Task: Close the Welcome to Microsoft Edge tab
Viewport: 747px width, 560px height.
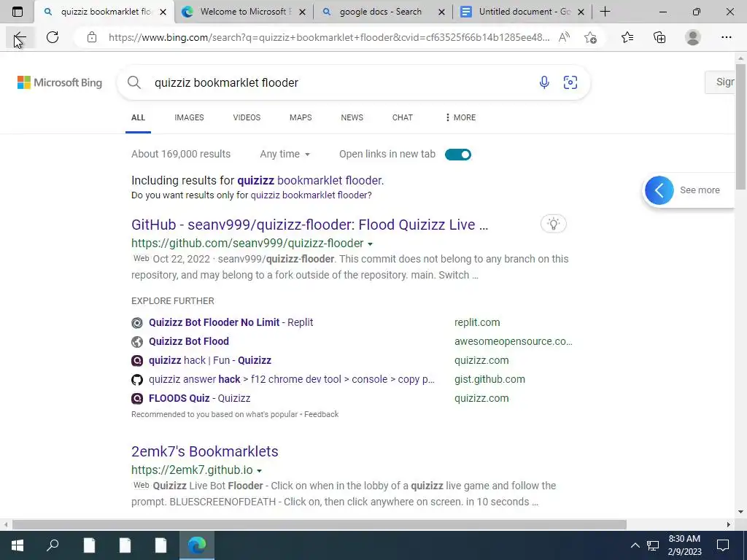Action: [x=302, y=12]
